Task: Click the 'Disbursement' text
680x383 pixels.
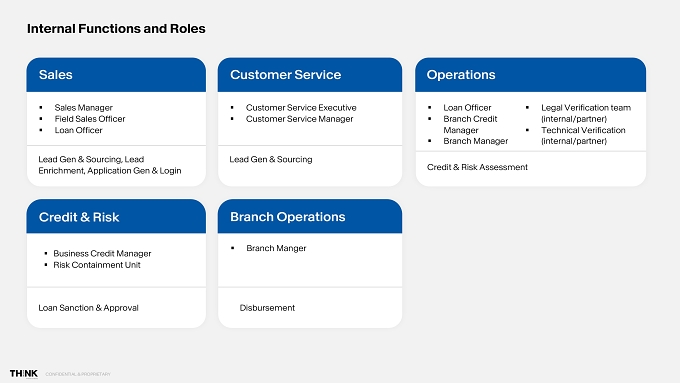Action: 267,308
